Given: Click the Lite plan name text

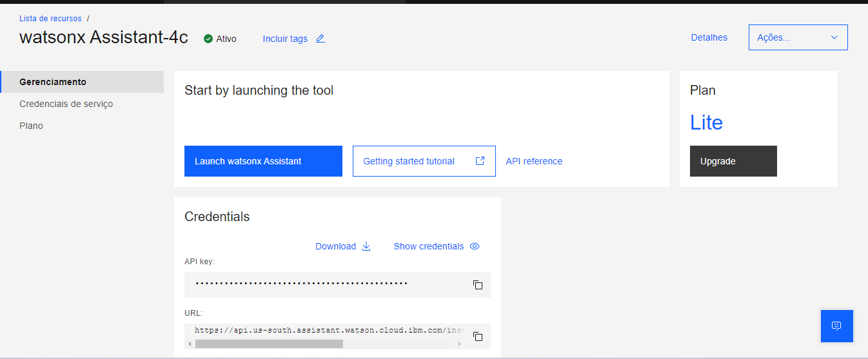Looking at the screenshot, I should 706,122.
